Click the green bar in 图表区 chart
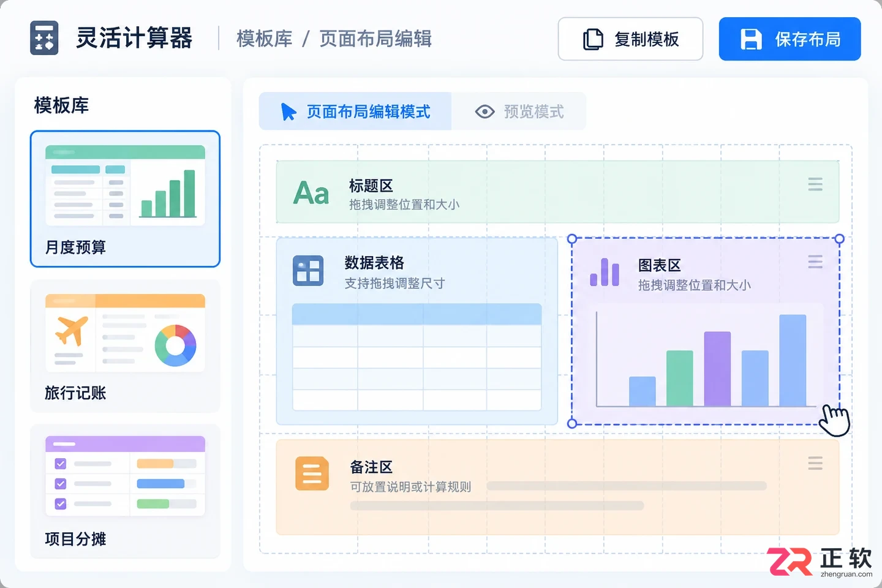The height and width of the screenshot is (588, 882). 680,378
